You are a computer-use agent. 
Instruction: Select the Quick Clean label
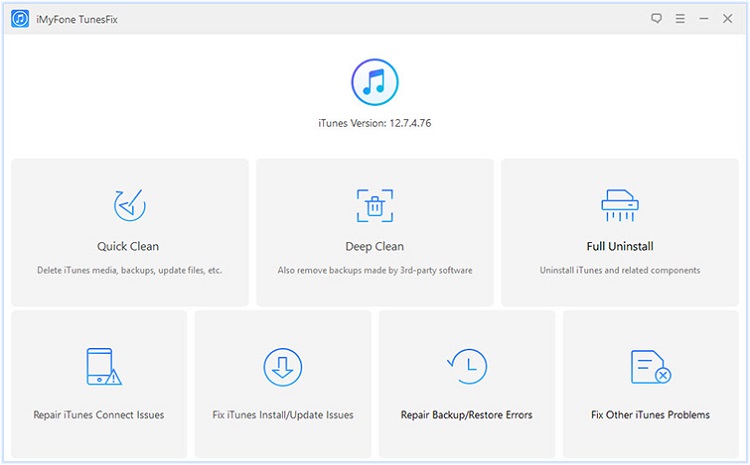coord(128,246)
